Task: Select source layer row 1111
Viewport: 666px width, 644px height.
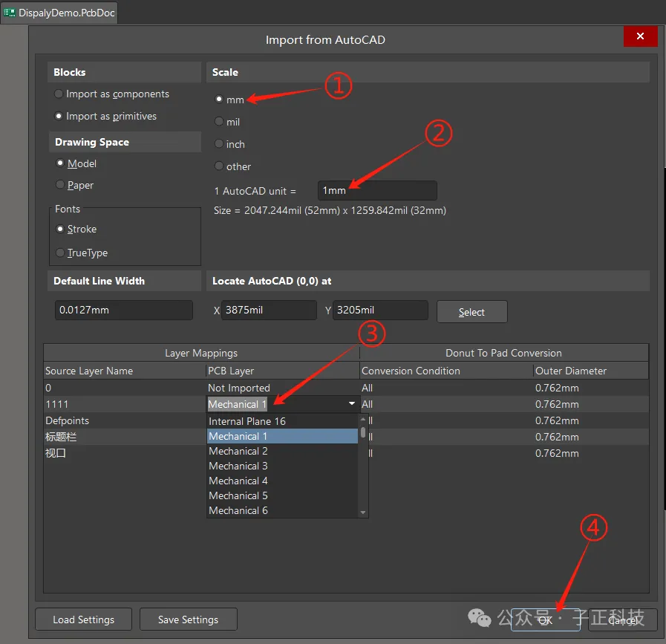Action: [125, 404]
